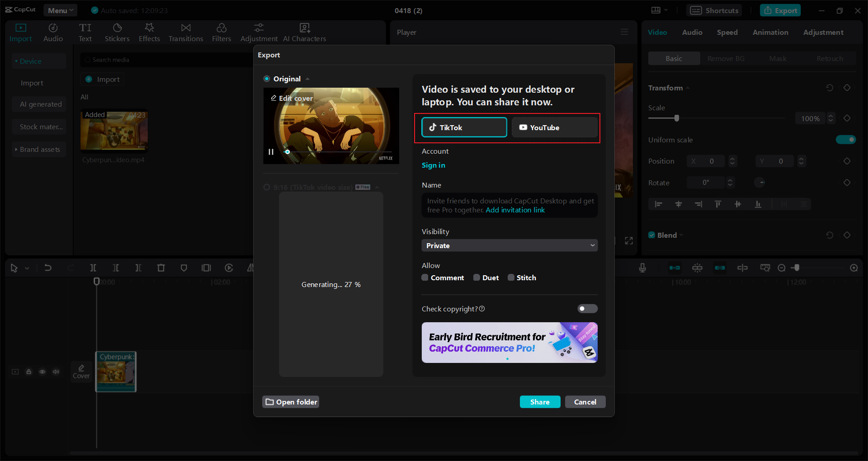This screenshot has height=461, width=868.
Task: Open the Stickers tab
Action: tap(117, 33)
